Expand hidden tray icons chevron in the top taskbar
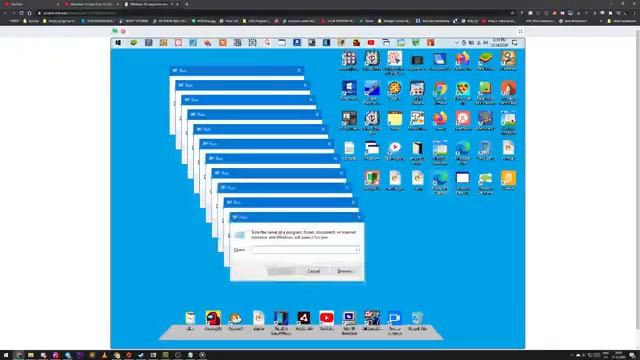640x360 pixels. point(456,42)
